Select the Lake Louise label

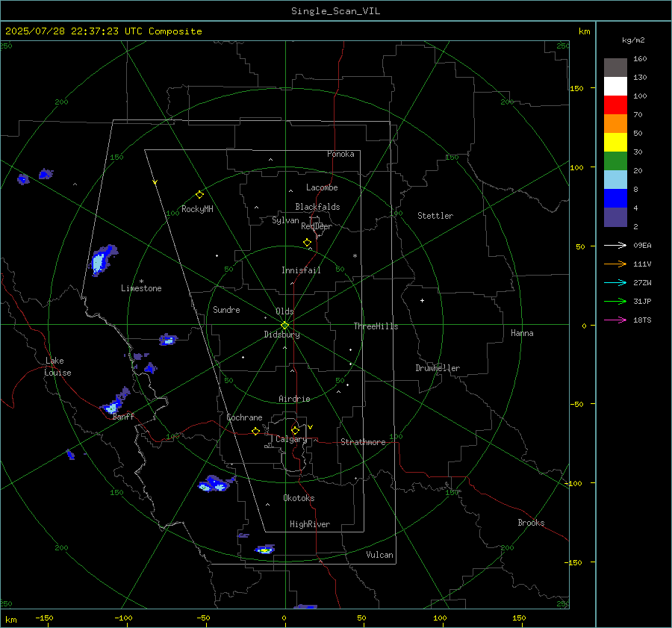pos(57,367)
